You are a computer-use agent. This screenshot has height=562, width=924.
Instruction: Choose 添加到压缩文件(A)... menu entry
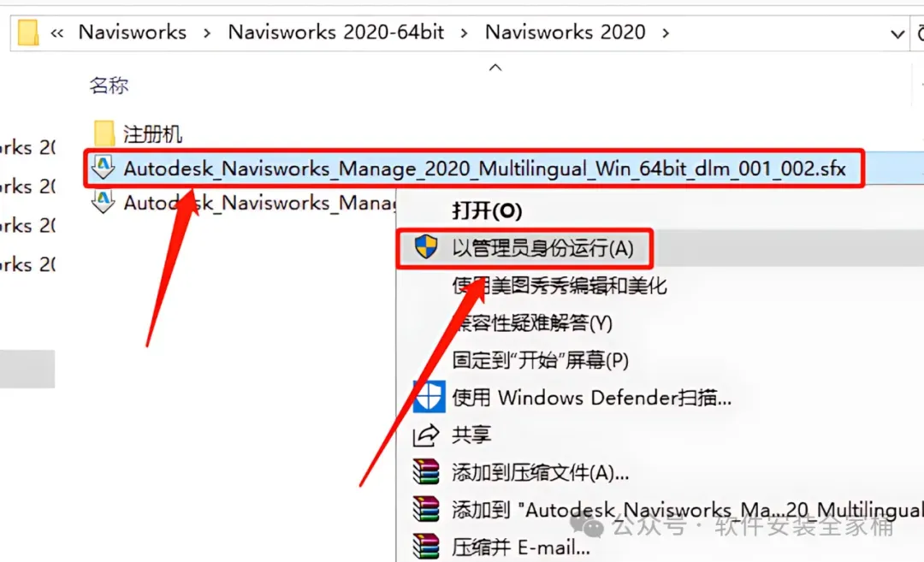[541, 472]
